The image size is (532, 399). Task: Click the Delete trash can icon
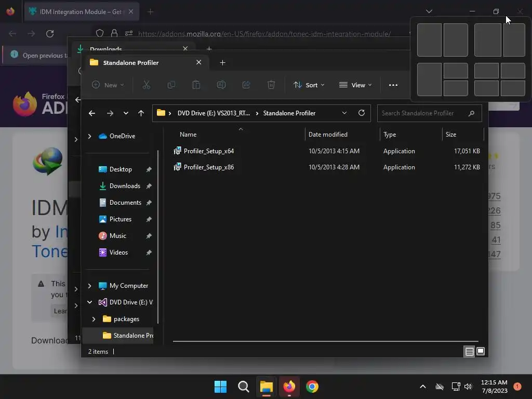[271, 85]
